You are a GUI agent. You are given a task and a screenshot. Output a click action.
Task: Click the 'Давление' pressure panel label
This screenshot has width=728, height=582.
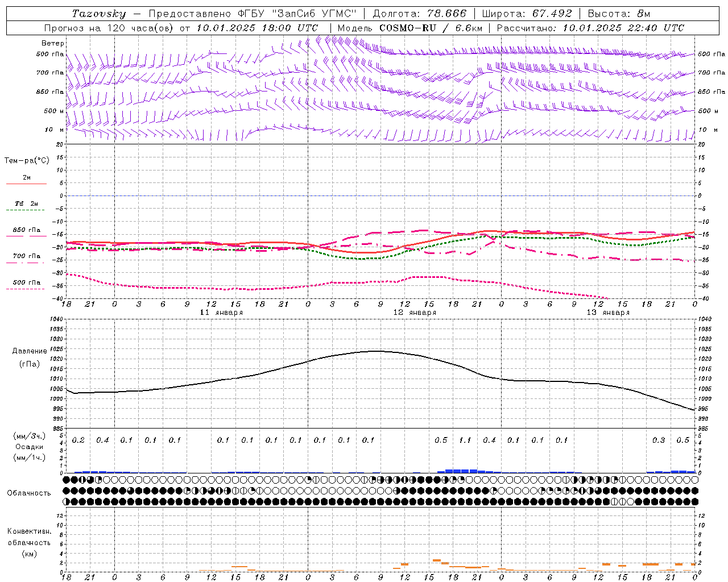[30, 351]
